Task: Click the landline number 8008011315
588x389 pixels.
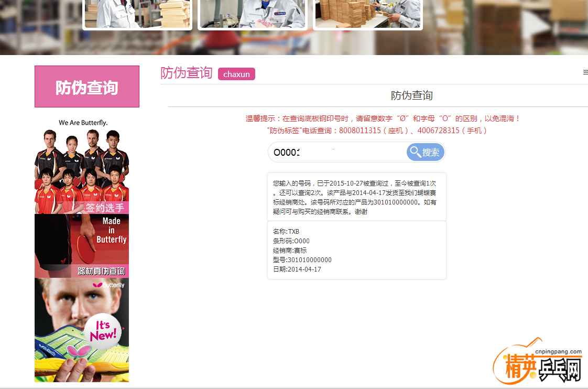Action: tap(360, 131)
